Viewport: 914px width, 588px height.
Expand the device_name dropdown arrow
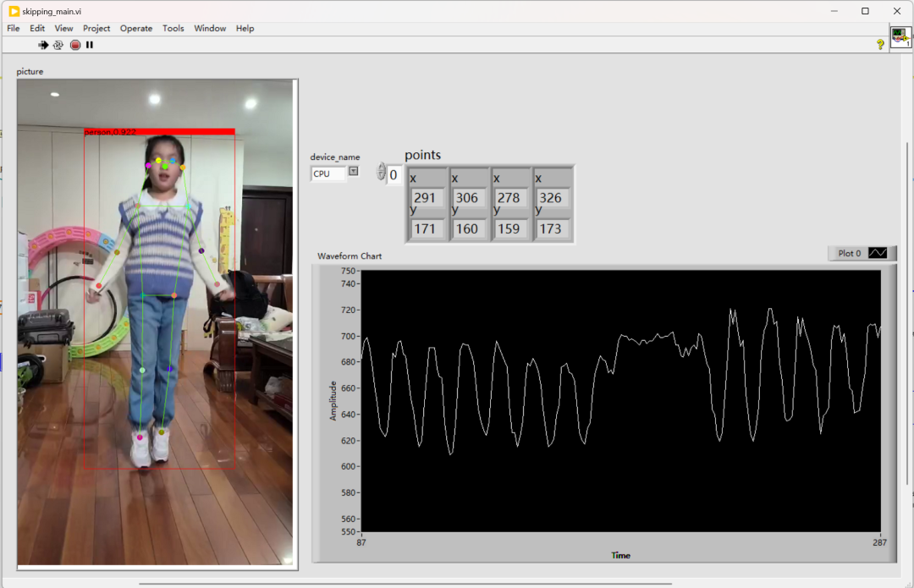[353, 172]
